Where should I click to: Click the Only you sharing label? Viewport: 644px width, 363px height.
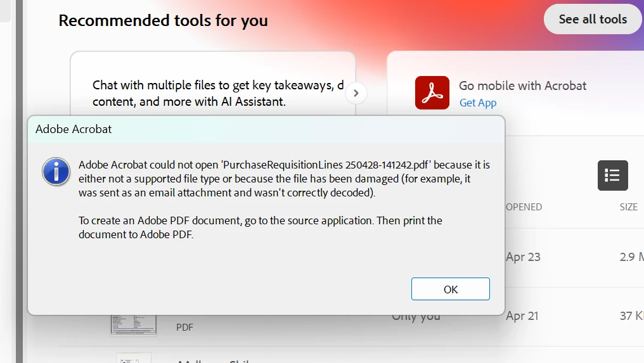click(416, 317)
